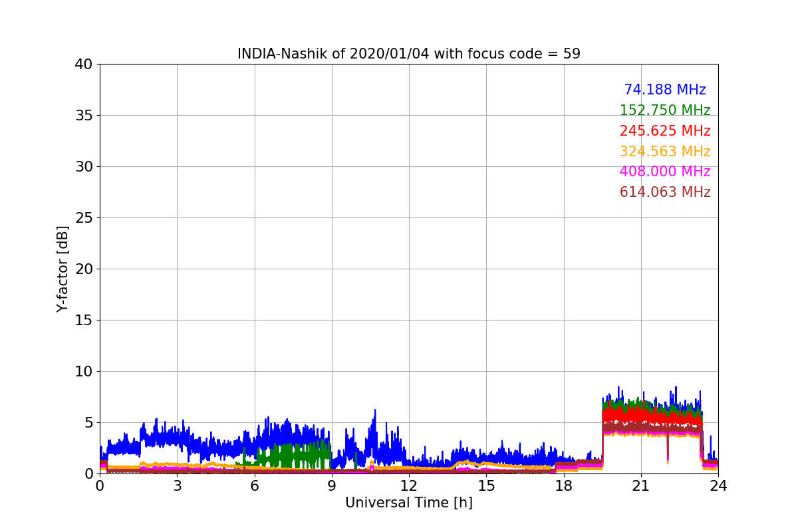This screenshot has width=798, height=532.
Task: Click the y-axis tick value 30
Action: click(84, 167)
